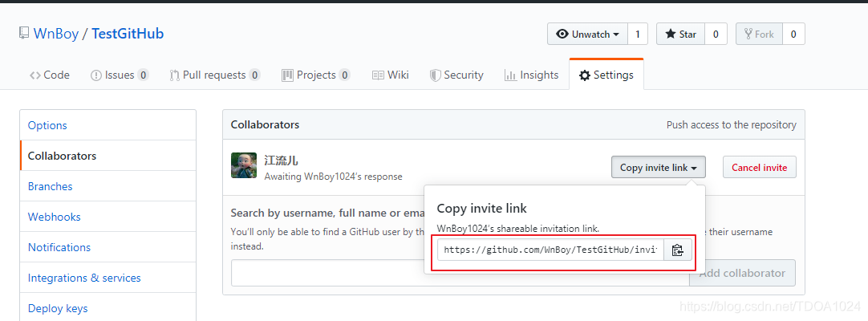Open Deploy keys in the settings sidebar
Image resolution: width=868 pixels, height=321 pixels.
click(x=108, y=307)
